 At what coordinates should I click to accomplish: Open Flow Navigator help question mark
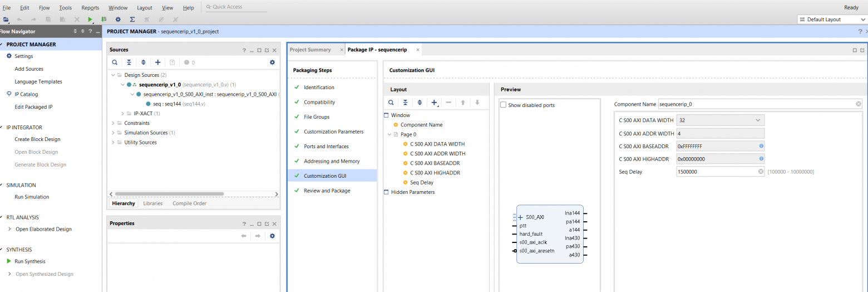(x=90, y=31)
